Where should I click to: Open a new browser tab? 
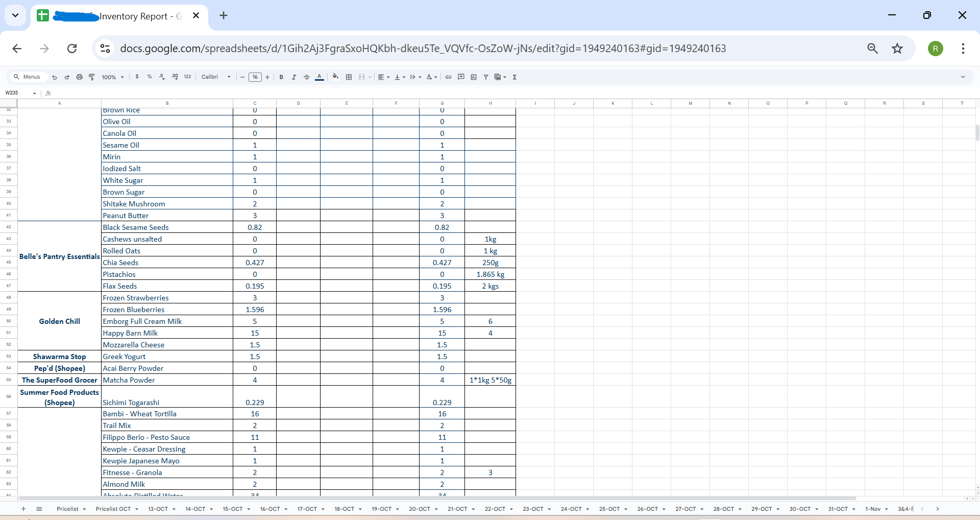[224, 16]
